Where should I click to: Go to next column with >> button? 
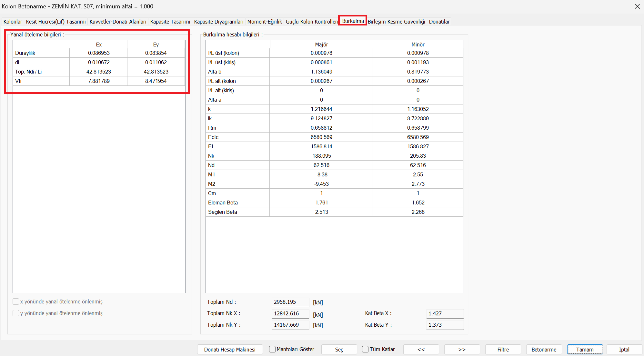tap(462, 350)
